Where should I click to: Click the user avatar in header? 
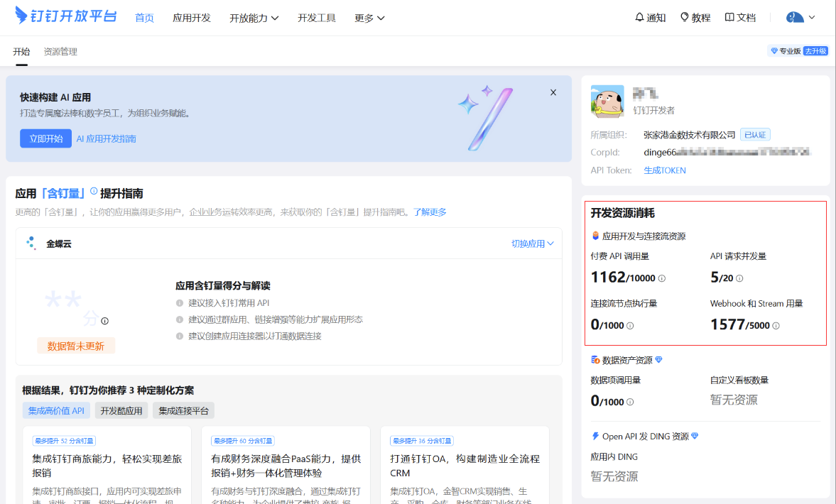(x=794, y=18)
